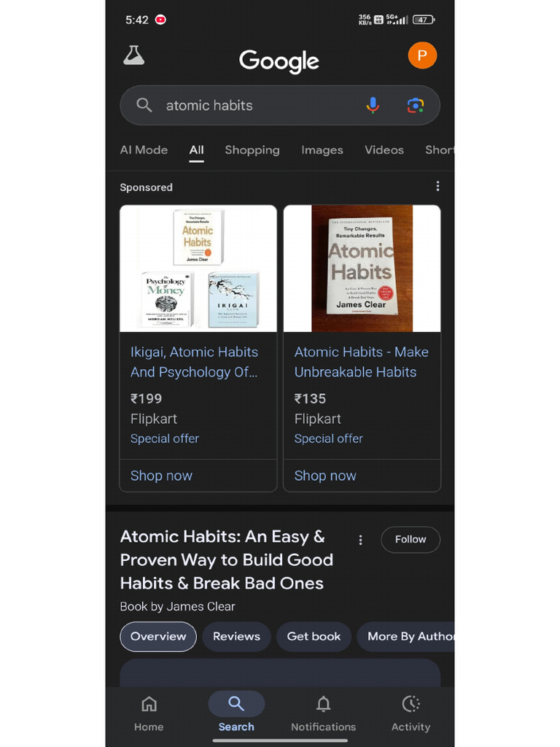
Task: Open the three-book bundle product image
Action: click(198, 268)
